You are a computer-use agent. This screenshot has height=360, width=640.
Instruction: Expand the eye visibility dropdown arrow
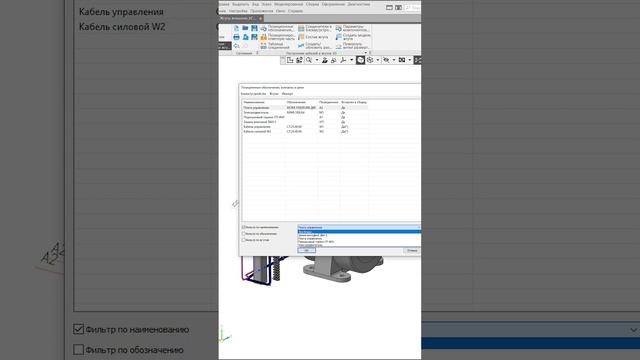(394, 60)
